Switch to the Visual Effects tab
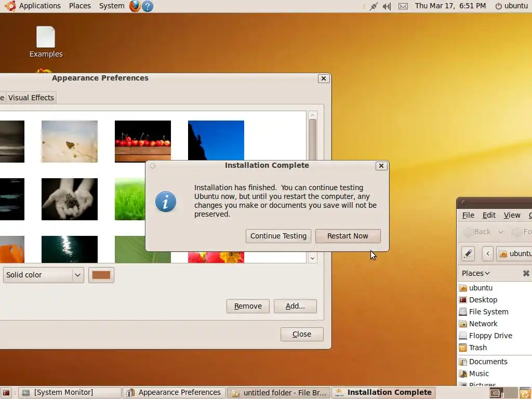The width and height of the screenshot is (532, 399). [x=31, y=98]
